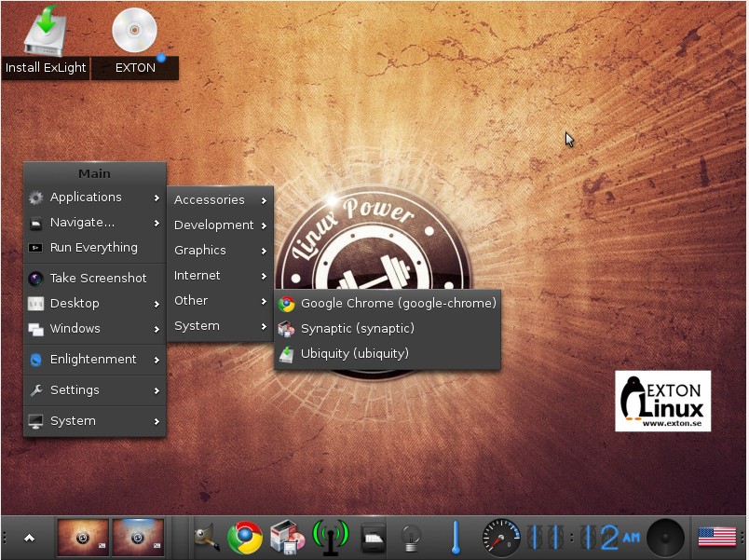This screenshot has width=749, height=560.
Task: Click arrow next to Development entry
Action: tap(264, 225)
